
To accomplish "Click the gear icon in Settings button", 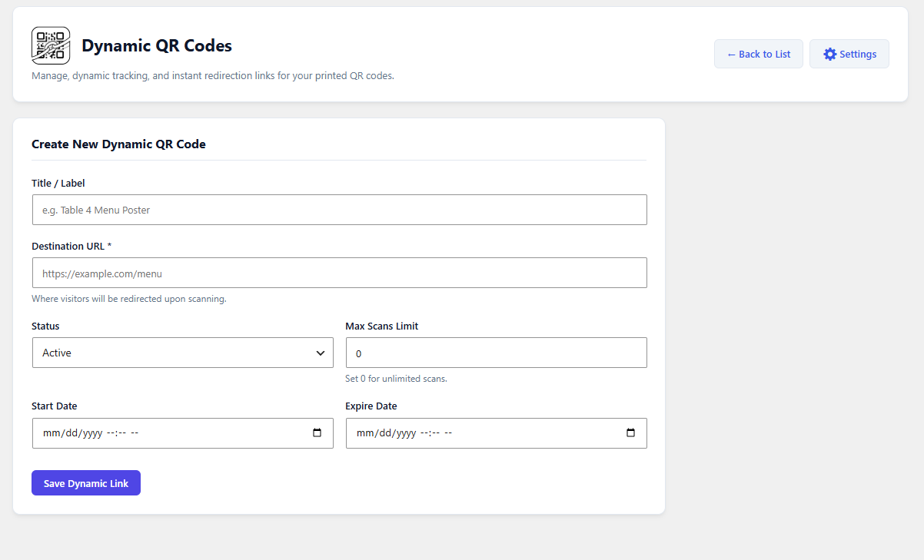I will click(x=829, y=54).
